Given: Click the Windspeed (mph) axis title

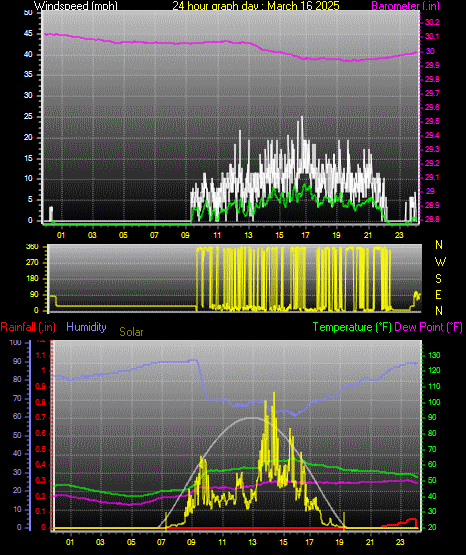Looking at the screenshot, I should click(76, 6).
